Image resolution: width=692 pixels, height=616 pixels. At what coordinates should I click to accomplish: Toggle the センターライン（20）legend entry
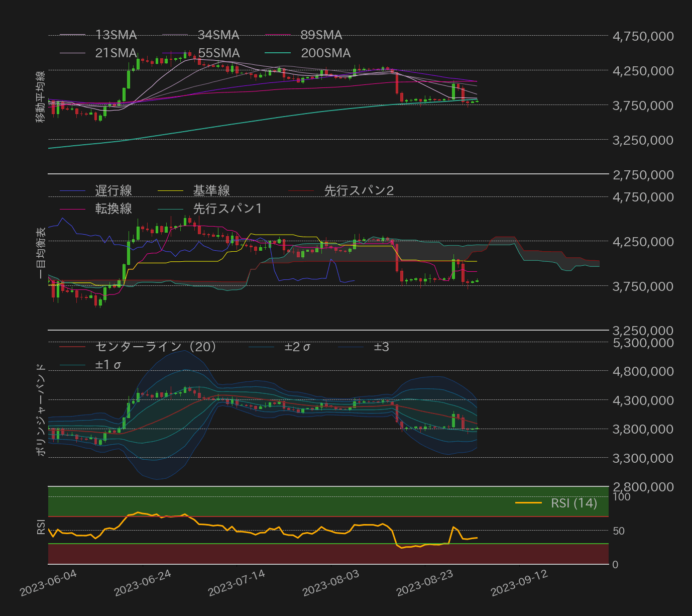[73, 346]
